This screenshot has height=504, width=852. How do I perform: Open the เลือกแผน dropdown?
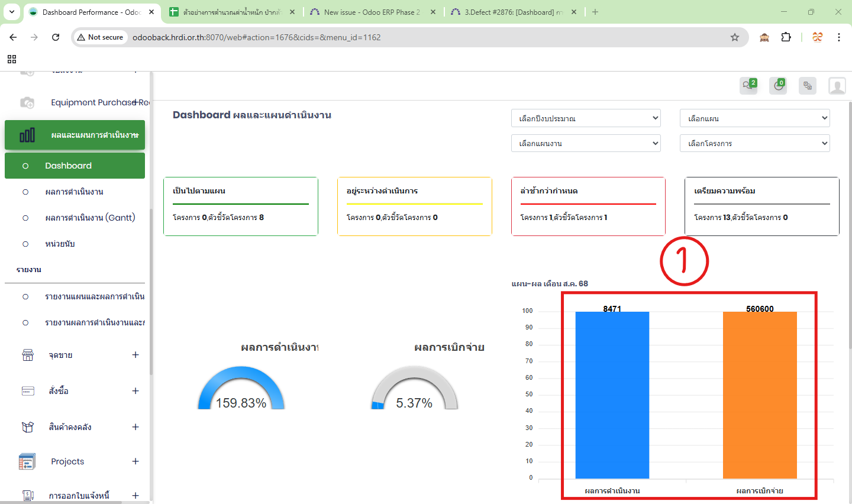tap(754, 118)
